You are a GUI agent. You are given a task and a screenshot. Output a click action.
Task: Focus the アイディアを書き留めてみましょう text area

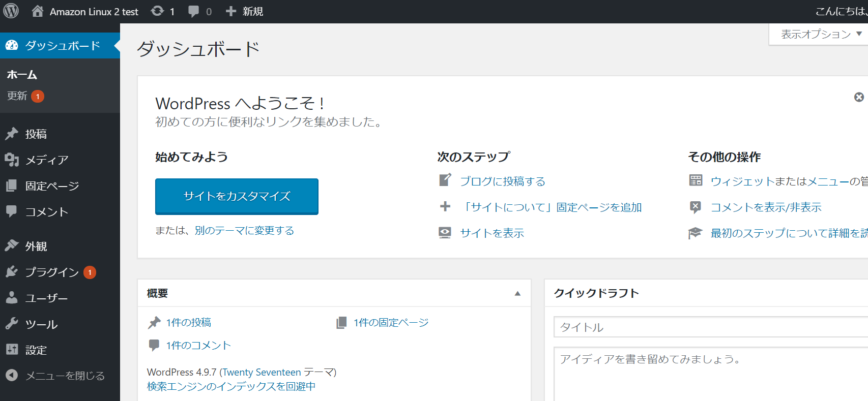tap(711, 374)
